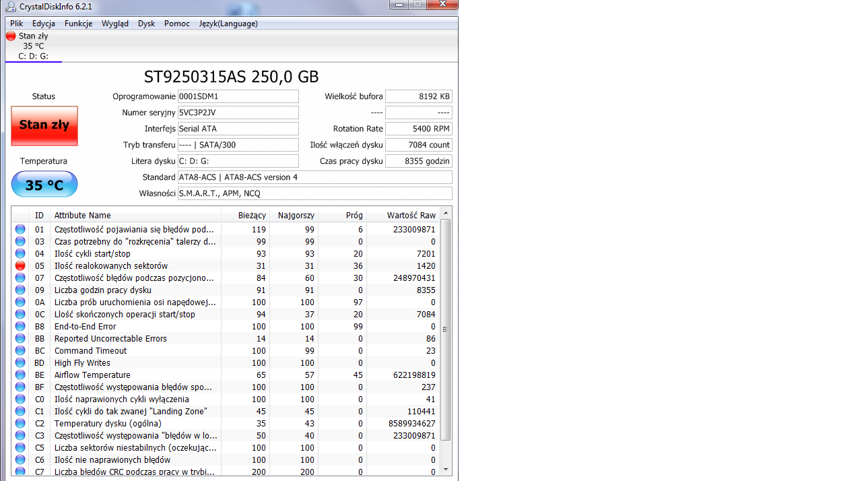Click the red status dot for attribute 05
The width and height of the screenshot is (868, 481).
click(20, 266)
